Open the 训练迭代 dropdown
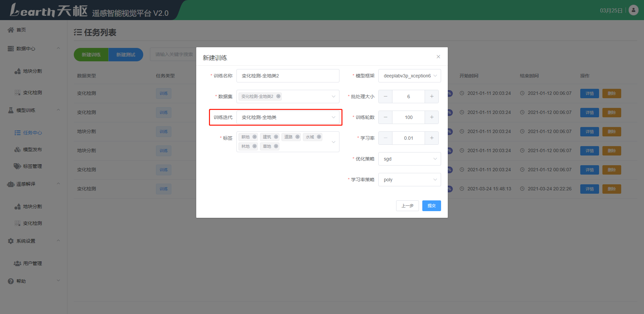 287,117
